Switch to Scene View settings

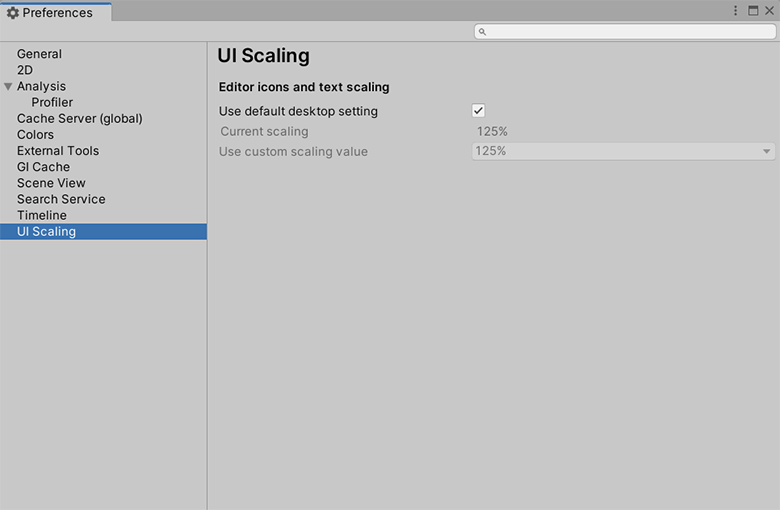click(51, 183)
